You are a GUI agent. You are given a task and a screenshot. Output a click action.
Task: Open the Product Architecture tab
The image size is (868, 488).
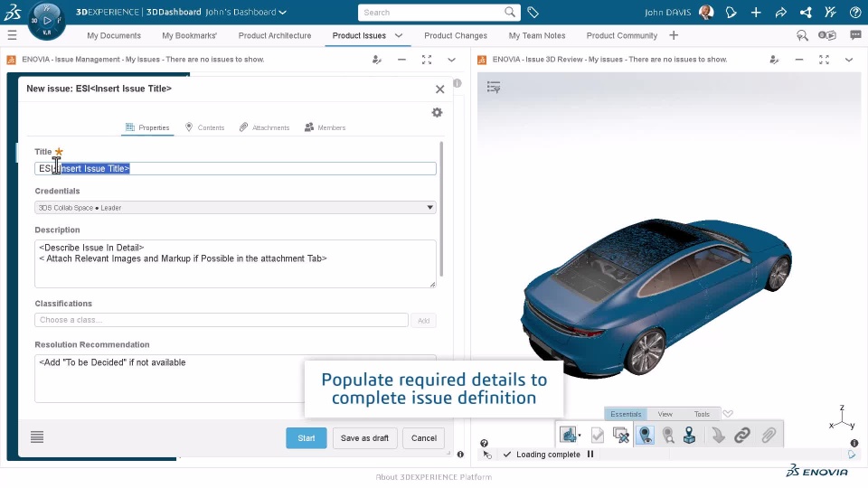[x=275, y=35]
